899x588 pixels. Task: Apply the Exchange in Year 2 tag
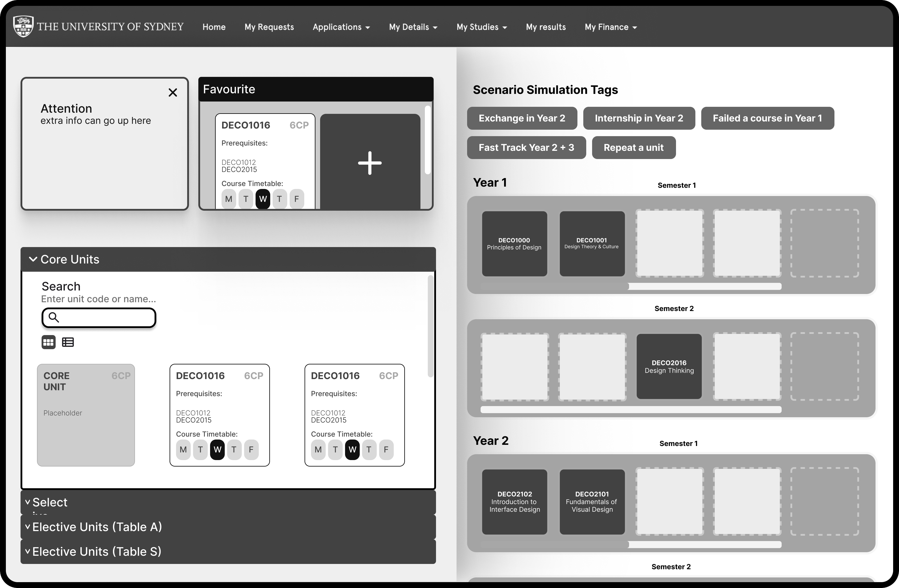[x=522, y=118]
